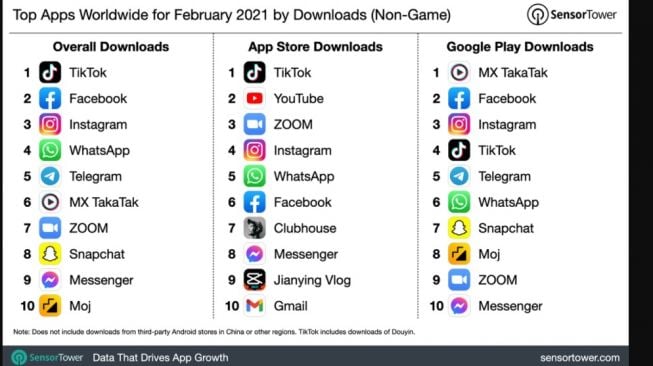
Task: Click the SensorTower logo in the footer
Action: (47, 358)
